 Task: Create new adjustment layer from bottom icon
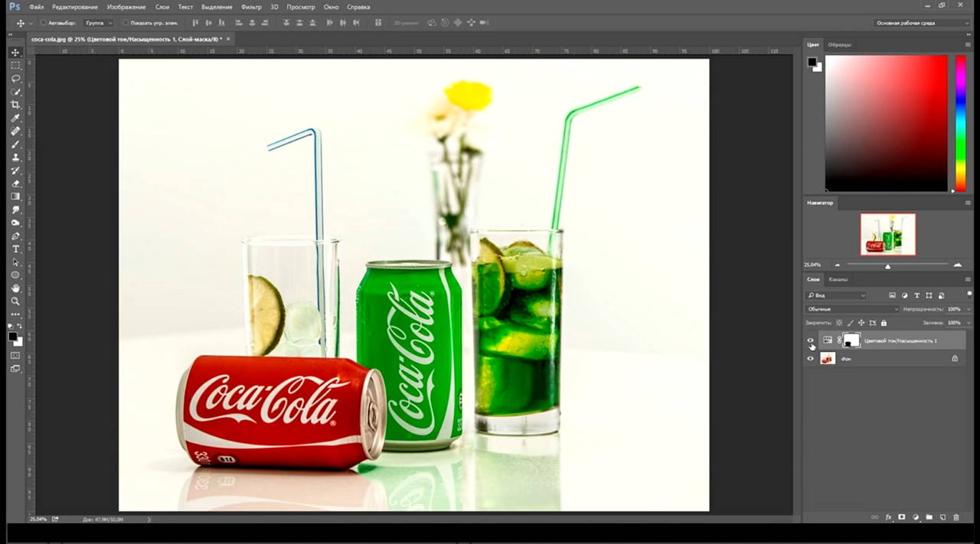(916, 517)
